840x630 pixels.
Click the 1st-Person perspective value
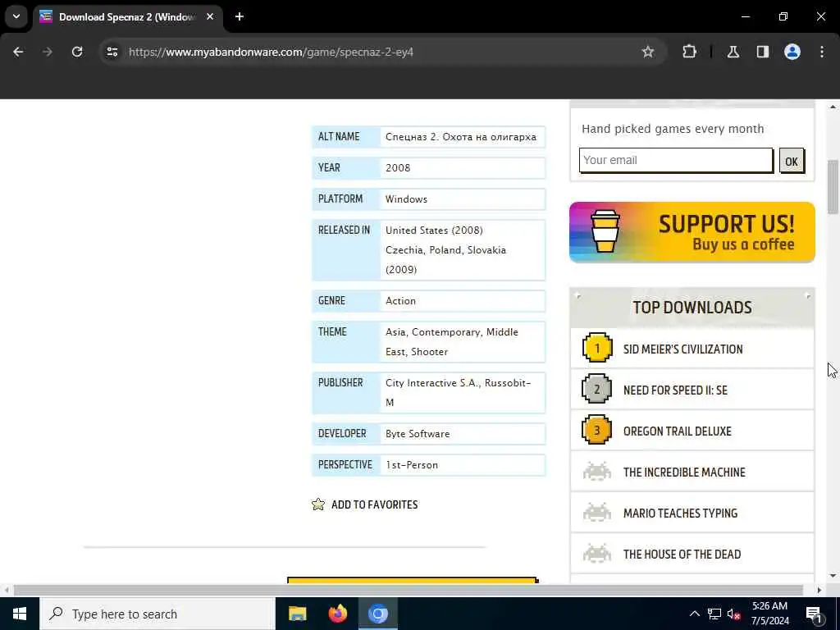click(412, 465)
